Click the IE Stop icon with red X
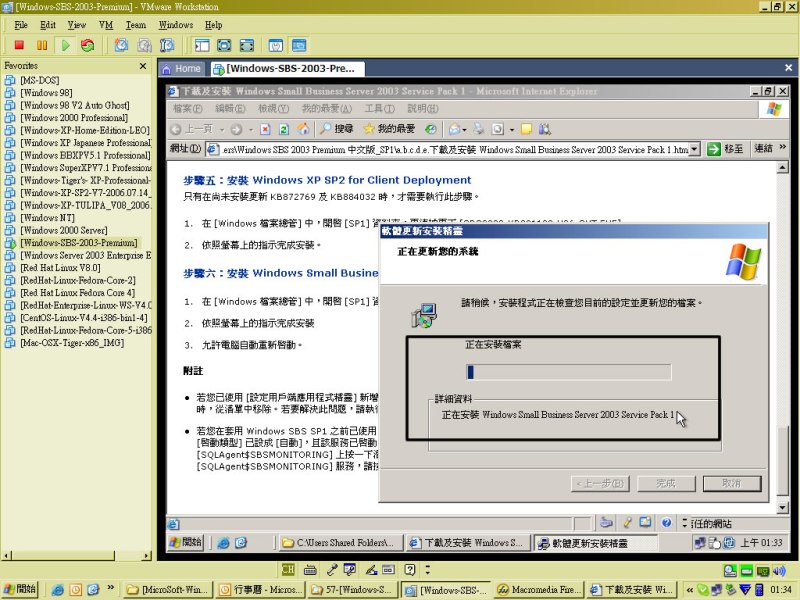 point(265,129)
